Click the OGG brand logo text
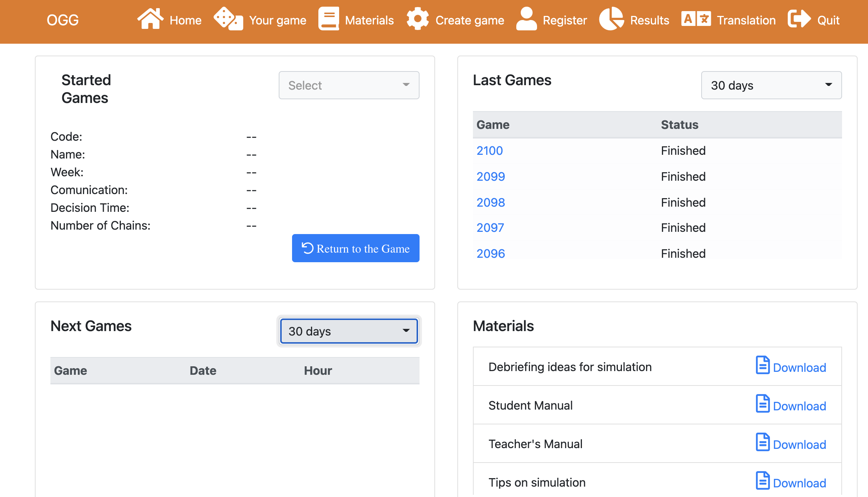This screenshot has width=868, height=497. [63, 20]
